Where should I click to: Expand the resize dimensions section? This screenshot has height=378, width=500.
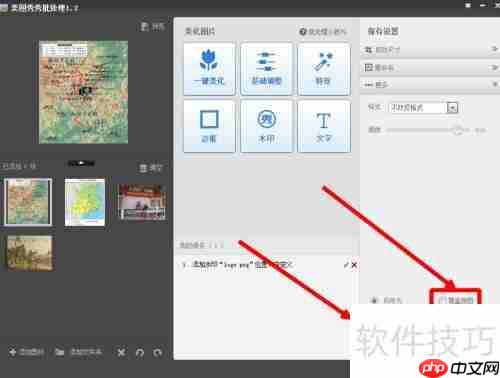click(430, 50)
